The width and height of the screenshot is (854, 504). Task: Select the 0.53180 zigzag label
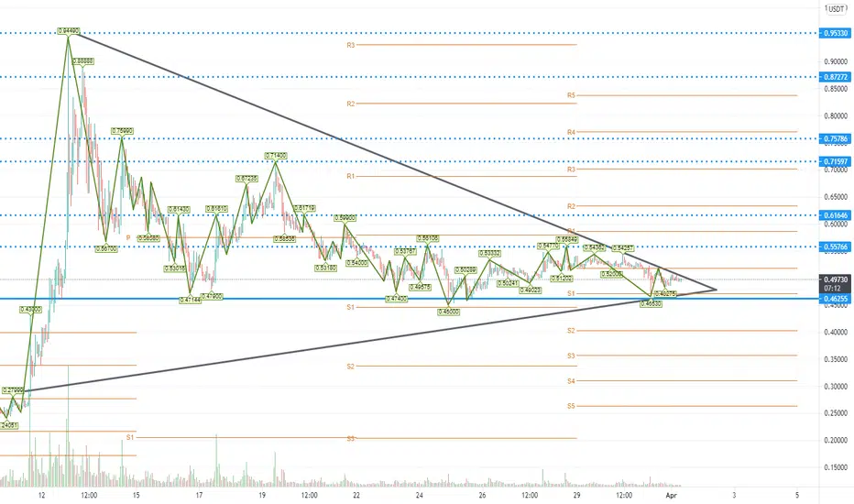coord(325,268)
